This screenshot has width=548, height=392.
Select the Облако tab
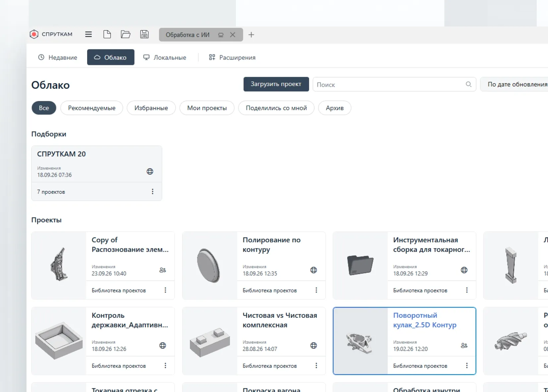(x=111, y=57)
